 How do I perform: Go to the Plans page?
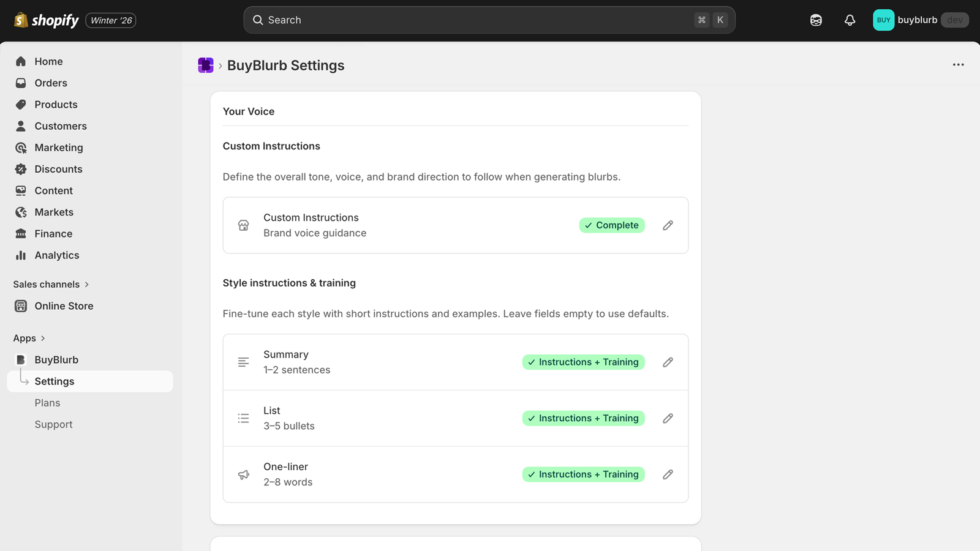click(x=47, y=403)
